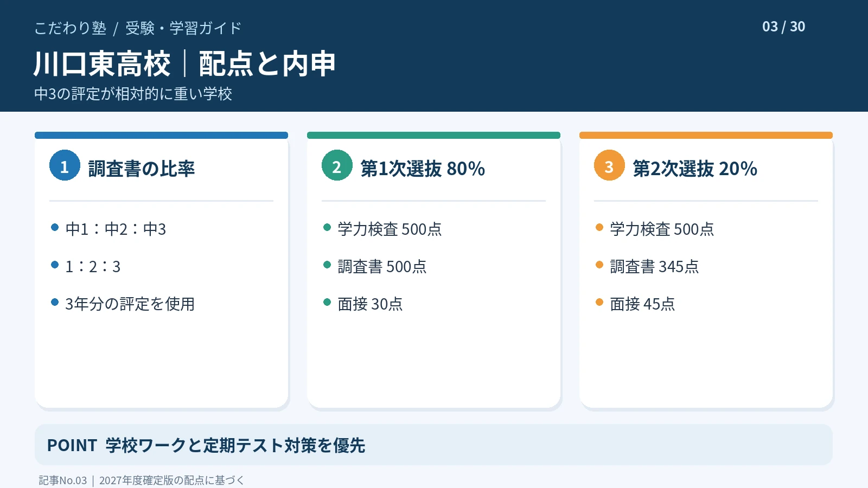Select the heading 第2次選抜 20%

click(x=695, y=169)
